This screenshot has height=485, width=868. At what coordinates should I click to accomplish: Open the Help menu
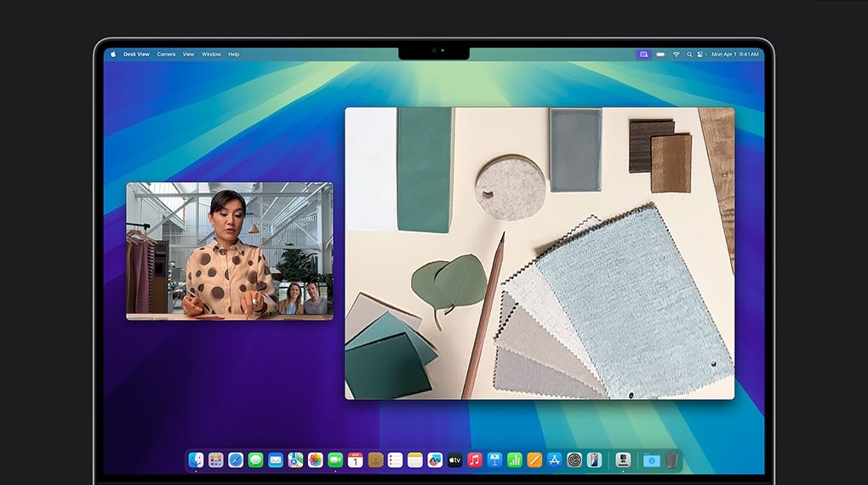(233, 54)
